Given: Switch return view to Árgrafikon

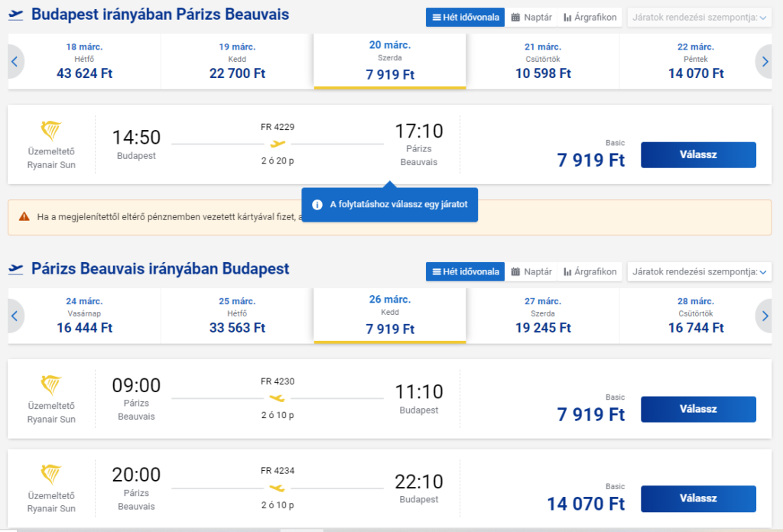Looking at the screenshot, I should coord(590,272).
